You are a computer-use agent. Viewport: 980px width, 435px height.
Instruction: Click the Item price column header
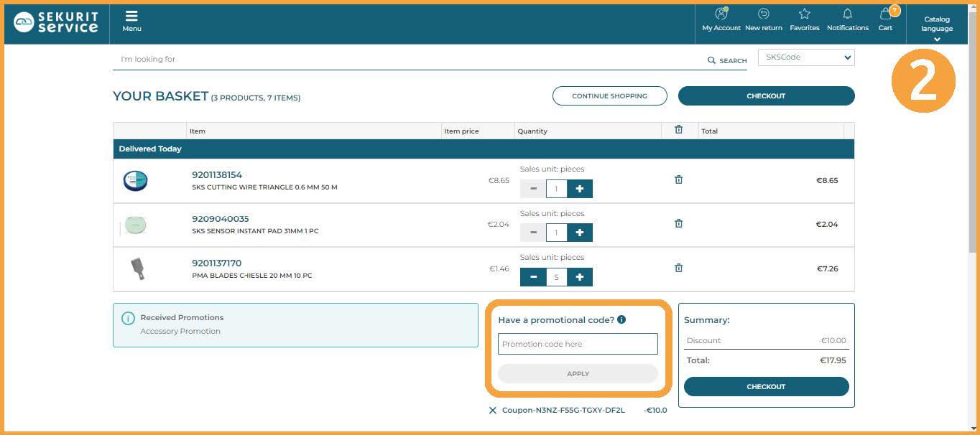pyautogui.click(x=461, y=131)
